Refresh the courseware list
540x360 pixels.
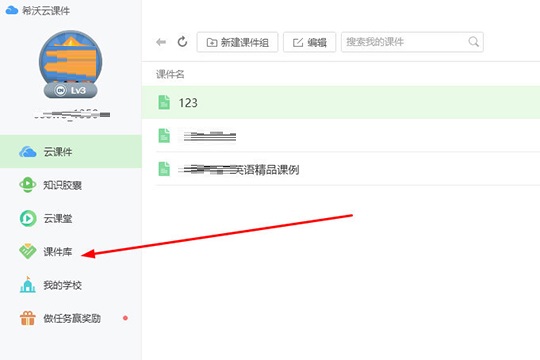click(x=182, y=42)
